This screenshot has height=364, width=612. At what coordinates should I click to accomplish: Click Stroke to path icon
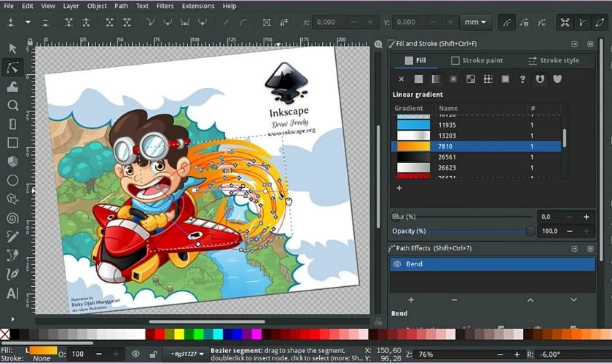pos(284,23)
